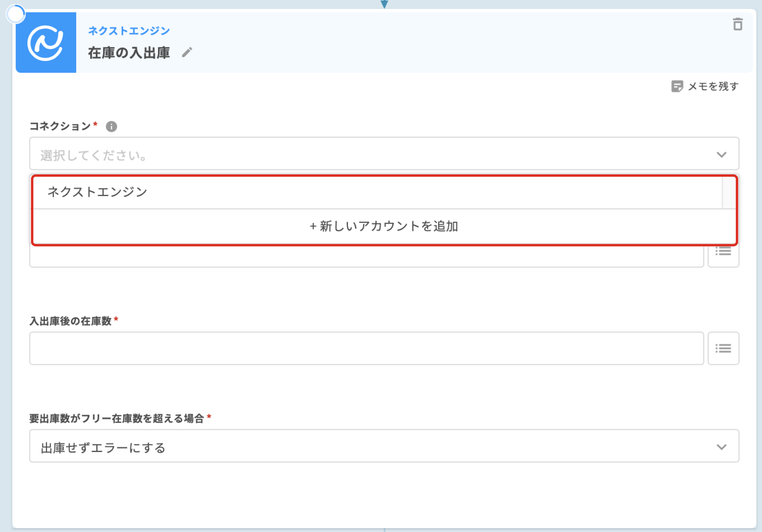Select the ネクストエンジン connection option
The width and height of the screenshot is (762, 532).
[x=97, y=192]
